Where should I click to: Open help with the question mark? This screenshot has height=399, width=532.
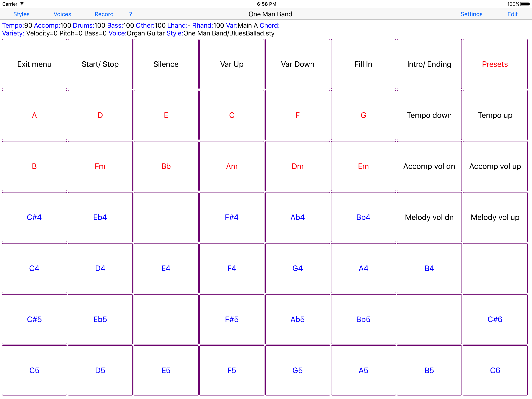point(130,14)
